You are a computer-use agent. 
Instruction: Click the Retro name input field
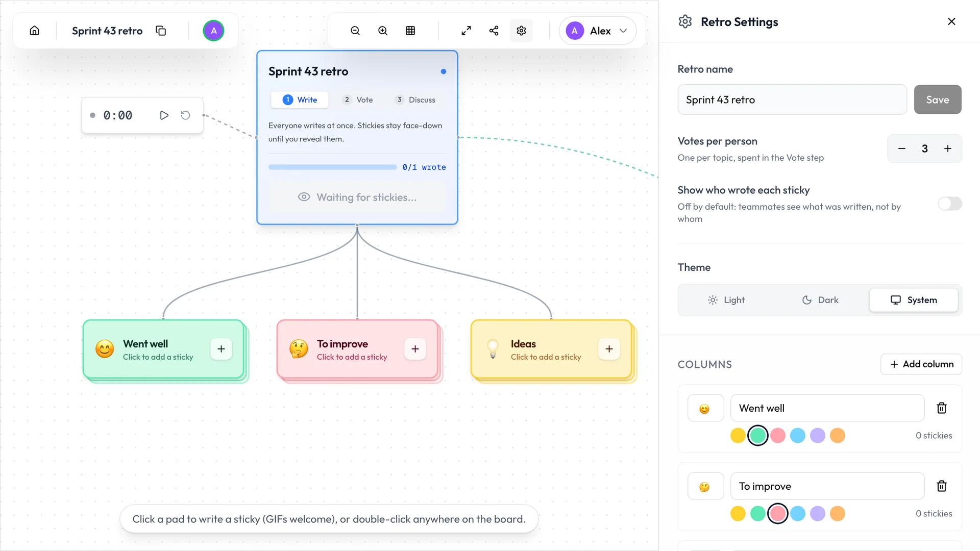792,99
